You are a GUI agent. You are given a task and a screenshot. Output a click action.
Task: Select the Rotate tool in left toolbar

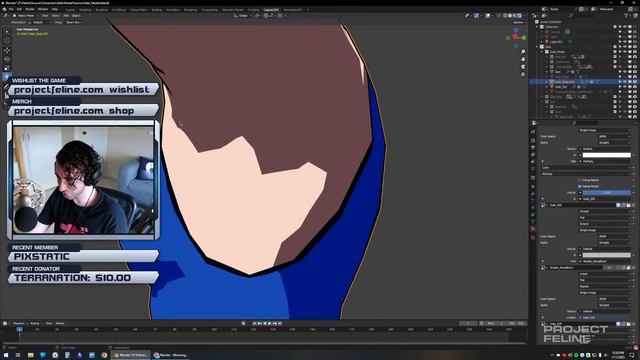pos(7,59)
